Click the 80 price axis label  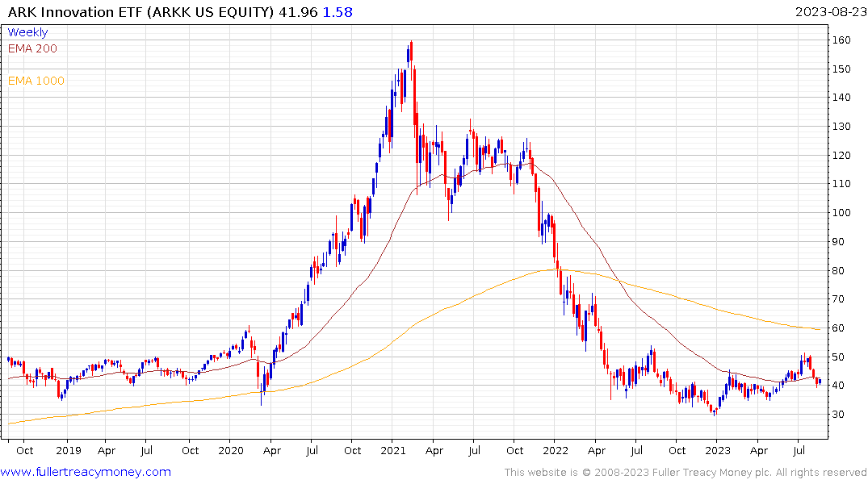tap(839, 270)
